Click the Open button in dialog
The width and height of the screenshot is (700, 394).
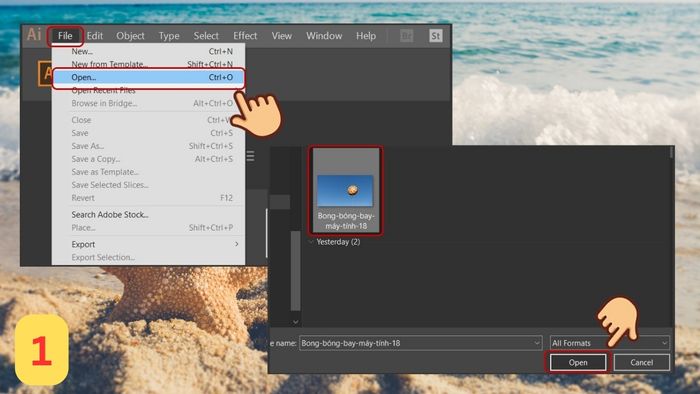point(578,362)
